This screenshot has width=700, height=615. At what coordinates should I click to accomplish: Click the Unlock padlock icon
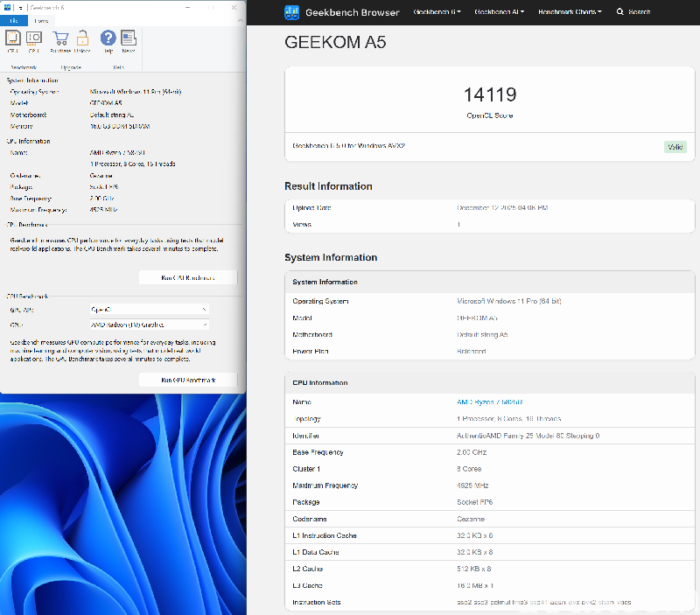pos(84,38)
